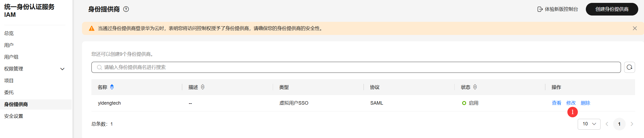This screenshot has height=138, width=644.
Task: Click 查看 for yidengtech
Action: coord(556,103)
